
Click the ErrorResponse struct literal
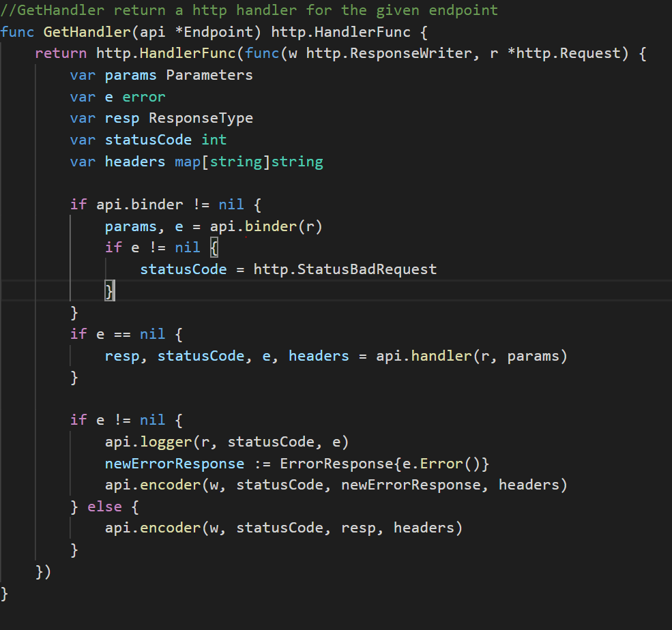337,463
